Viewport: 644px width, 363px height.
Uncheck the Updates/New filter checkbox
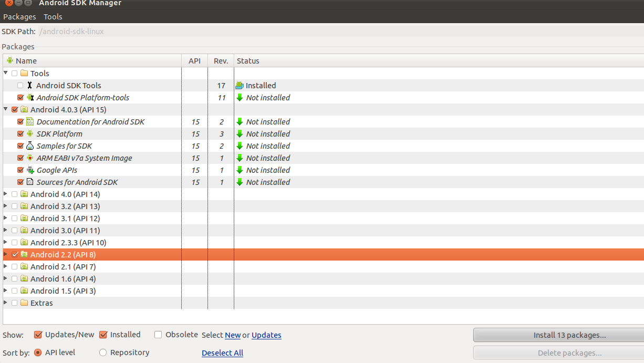click(38, 335)
